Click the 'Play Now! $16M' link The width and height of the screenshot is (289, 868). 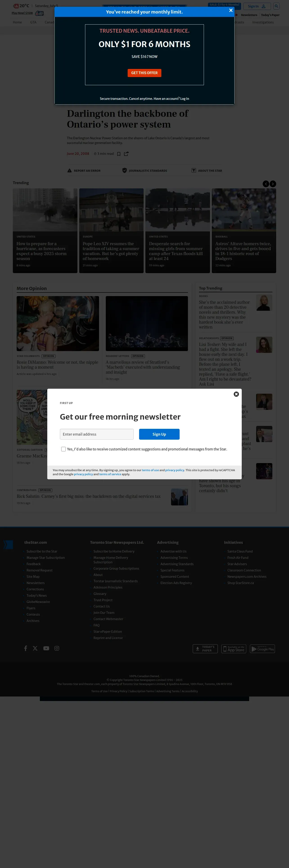pos(22,13)
